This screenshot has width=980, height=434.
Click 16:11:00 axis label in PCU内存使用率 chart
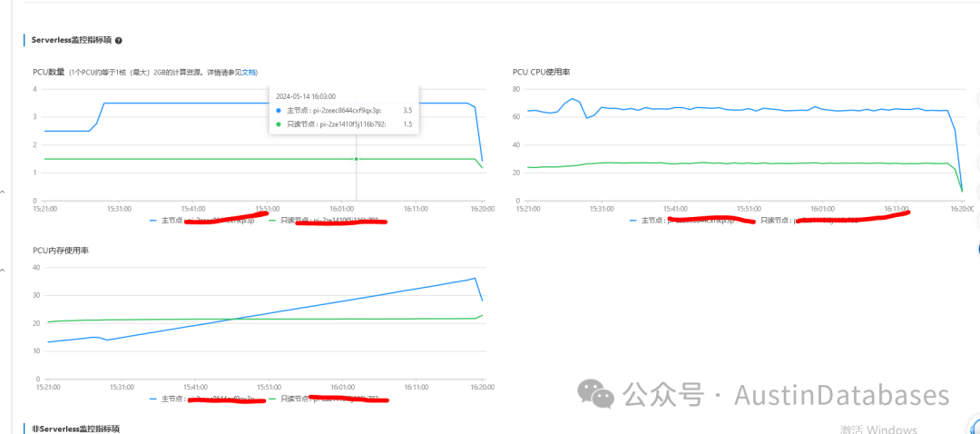click(415, 387)
